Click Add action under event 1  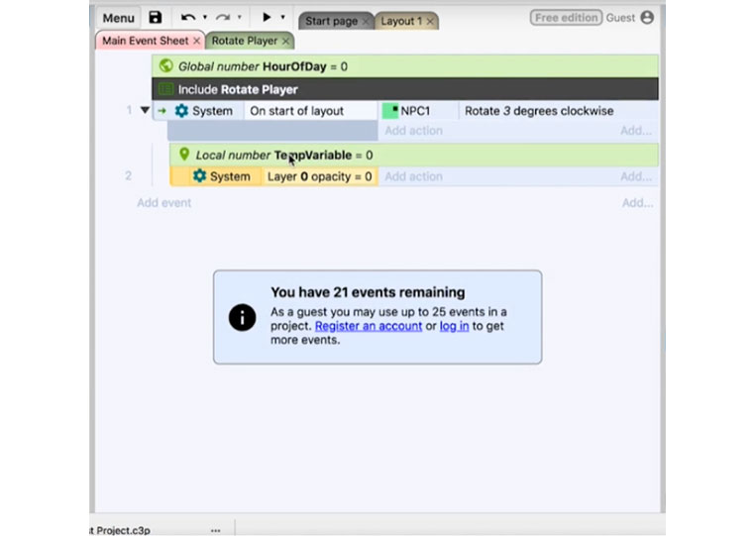(413, 131)
